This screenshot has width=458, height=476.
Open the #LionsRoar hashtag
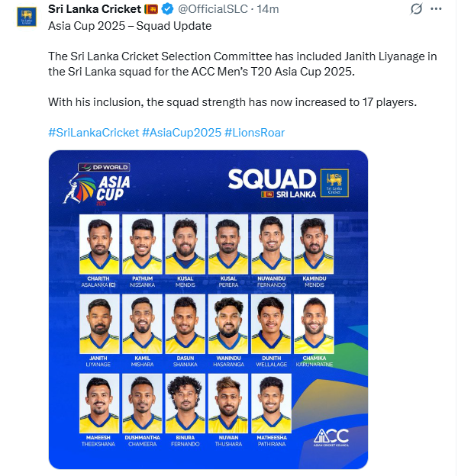coord(254,133)
